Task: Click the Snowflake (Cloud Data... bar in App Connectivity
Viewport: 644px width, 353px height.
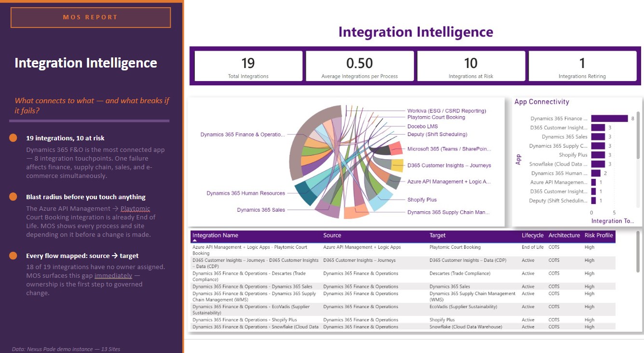Action: tap(598, 164)
